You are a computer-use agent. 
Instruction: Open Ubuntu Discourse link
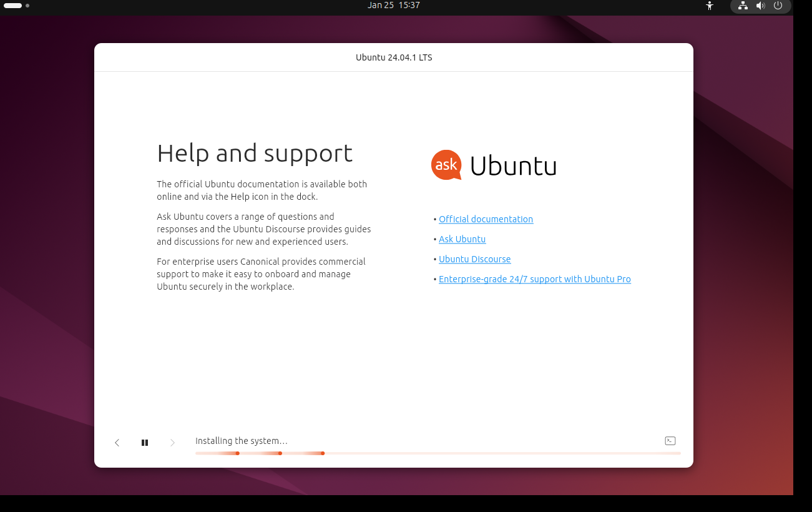(474, 259)
